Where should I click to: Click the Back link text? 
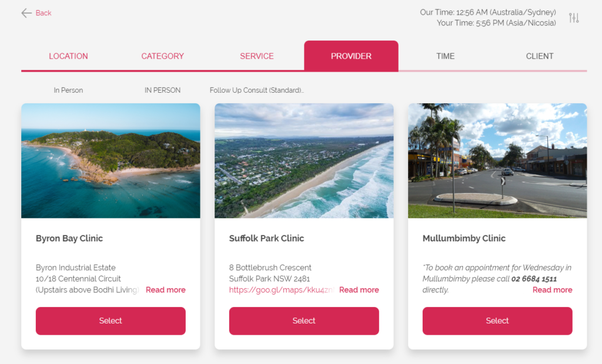point(44,13)
